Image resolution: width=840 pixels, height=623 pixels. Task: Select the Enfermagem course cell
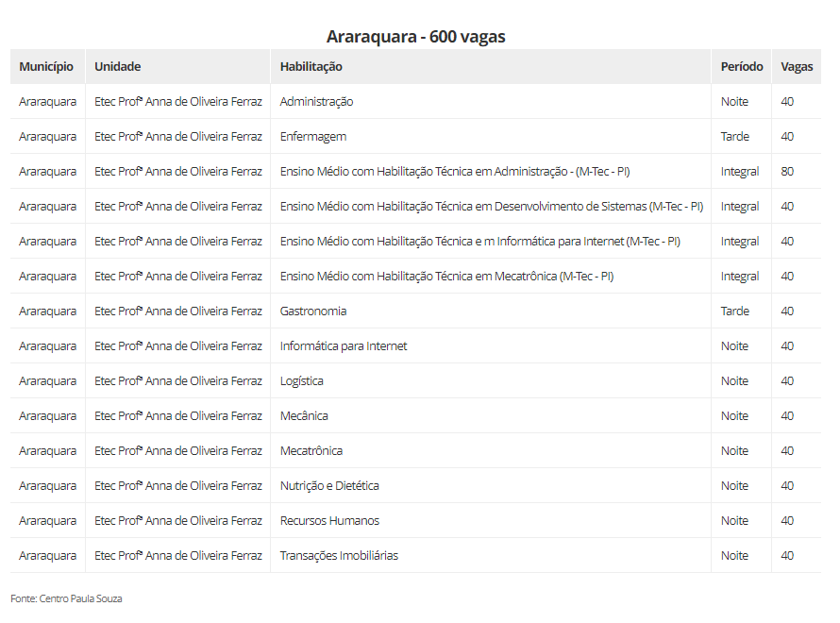[313, 137]
